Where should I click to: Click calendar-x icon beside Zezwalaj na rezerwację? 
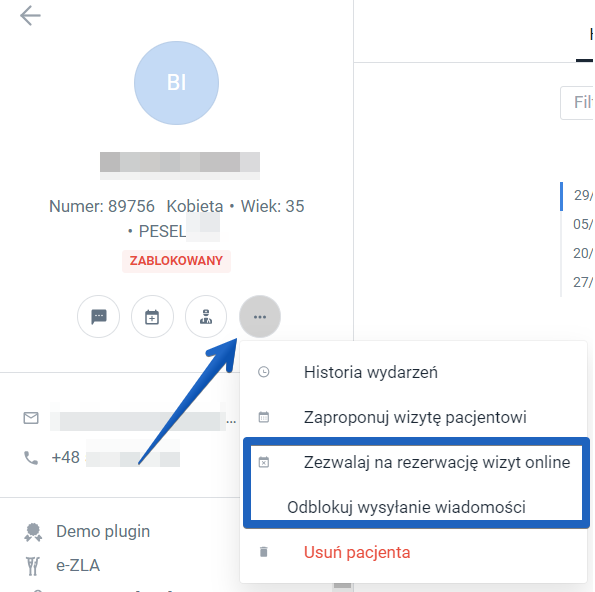click(x=264, y=462)
